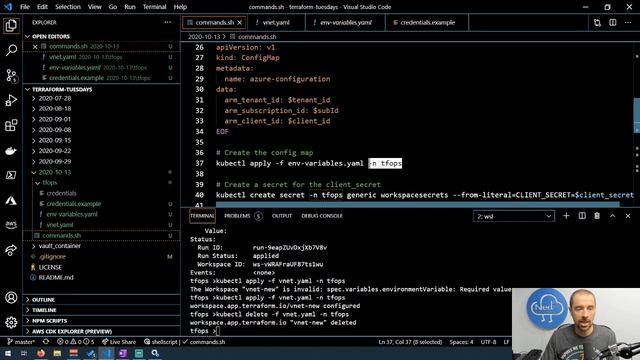The image size is (640, 360).
Task: Open the Explorer view in the activity bar
Action: (x=11, y=26)
